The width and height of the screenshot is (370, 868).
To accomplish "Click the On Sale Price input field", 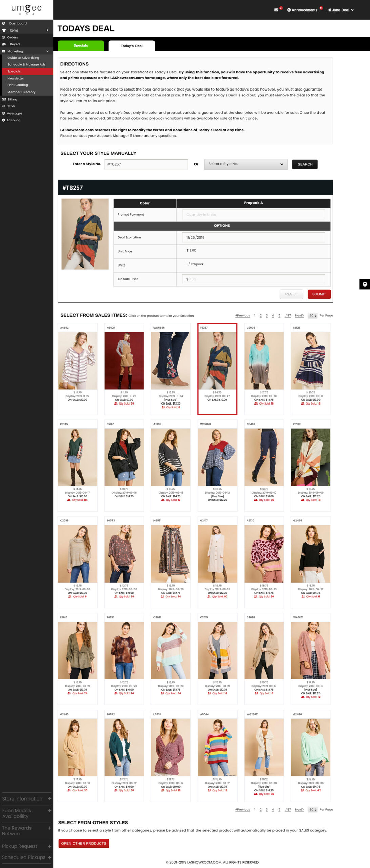I will coord(253,279).
